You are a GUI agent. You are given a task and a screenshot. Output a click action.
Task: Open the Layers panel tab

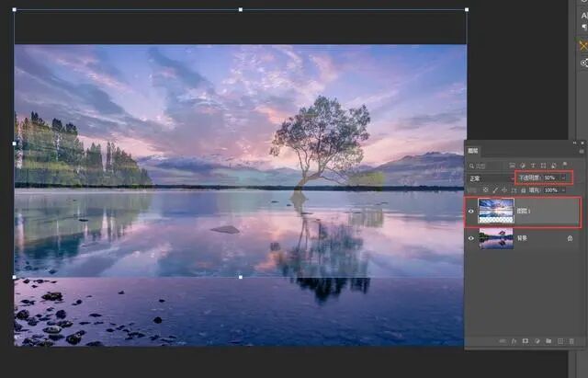pyautogui.click(x=473, y=151)
